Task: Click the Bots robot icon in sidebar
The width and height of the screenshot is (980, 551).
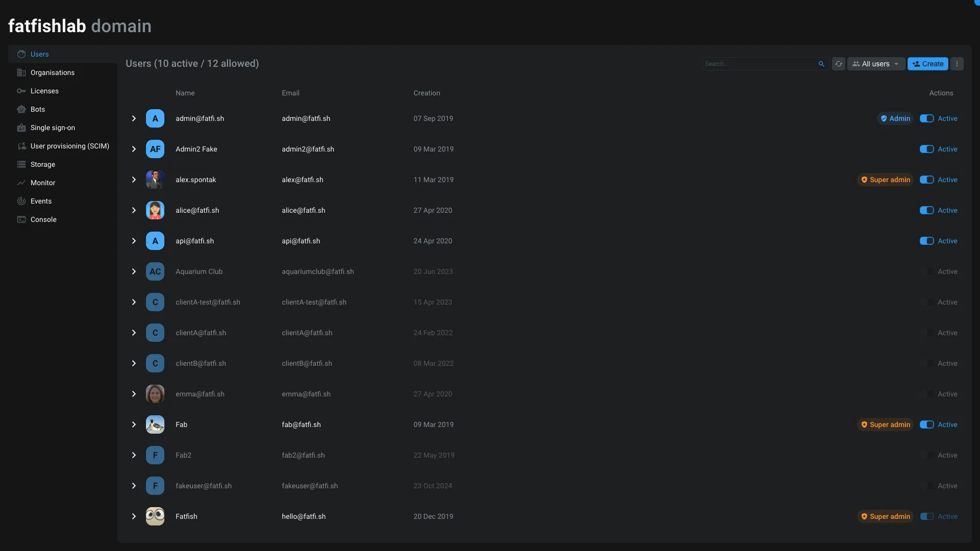Action: click(21, 109)
